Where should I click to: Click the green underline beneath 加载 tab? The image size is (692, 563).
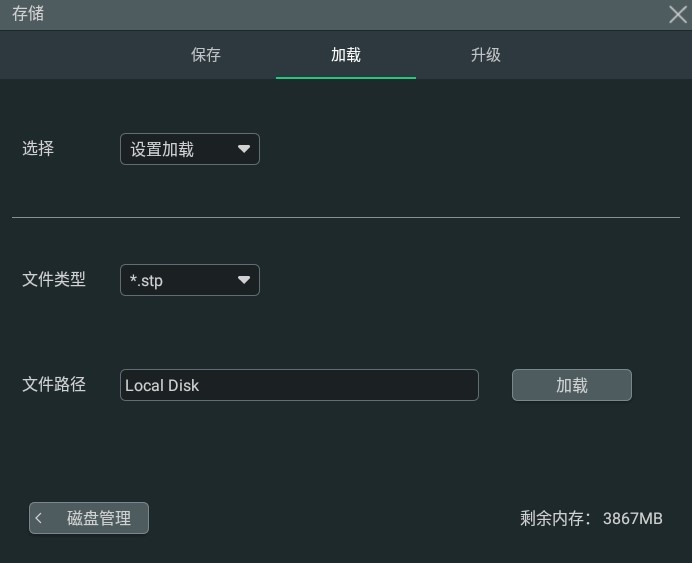346,78
